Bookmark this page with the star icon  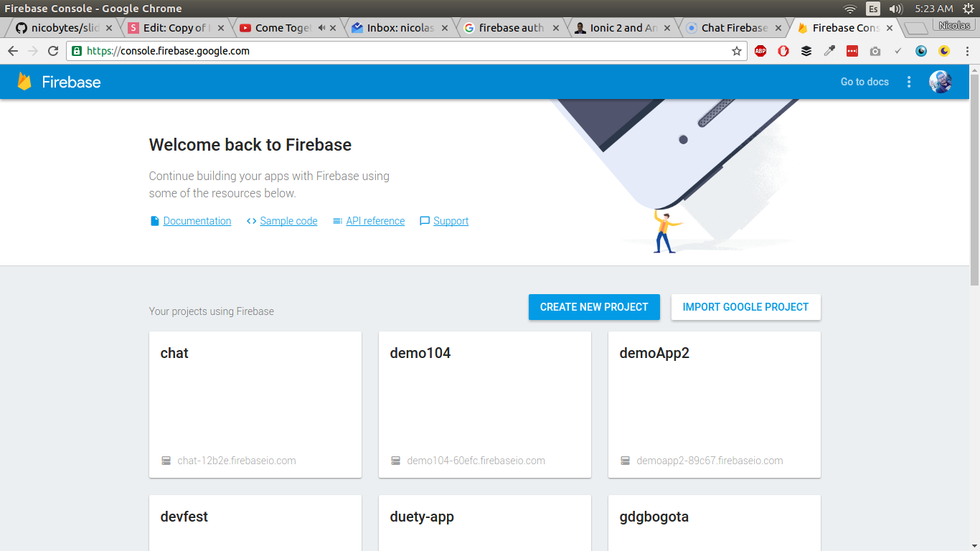(736, 51)
